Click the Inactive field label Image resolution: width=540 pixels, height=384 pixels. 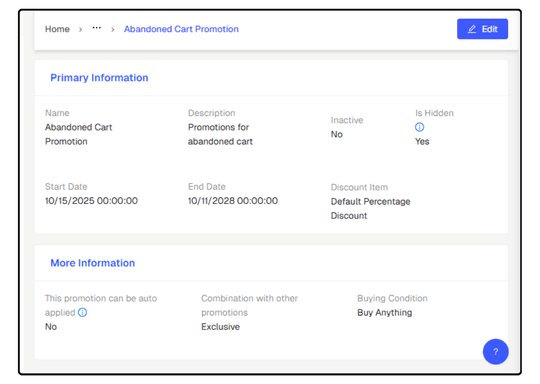347,120
